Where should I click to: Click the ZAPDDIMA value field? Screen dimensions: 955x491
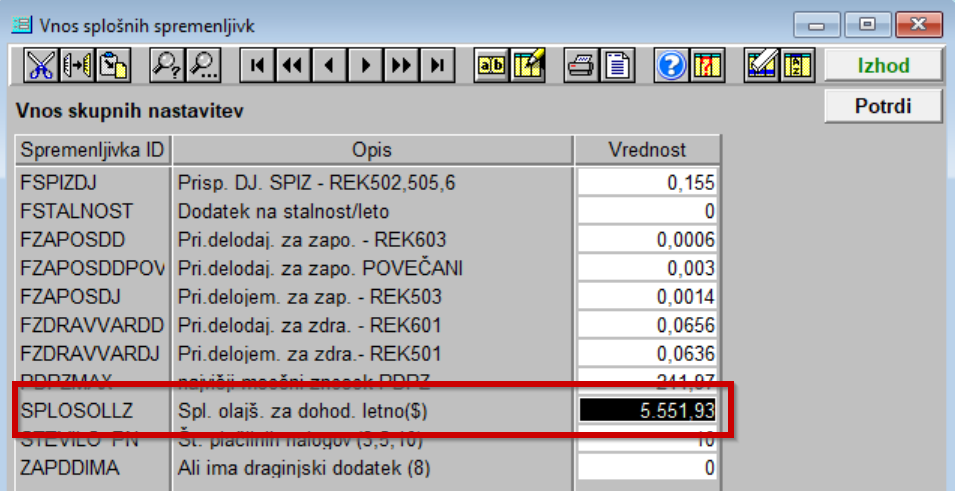(x=647, y=468)
